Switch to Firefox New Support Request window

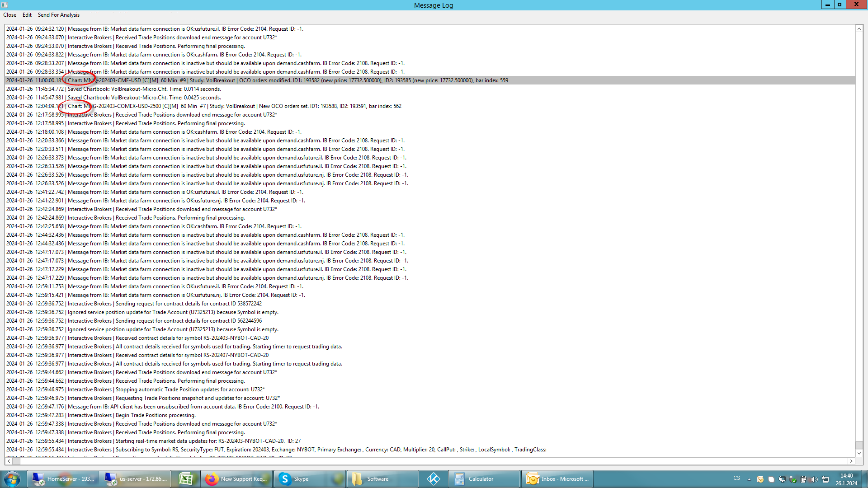coord(236,479)
